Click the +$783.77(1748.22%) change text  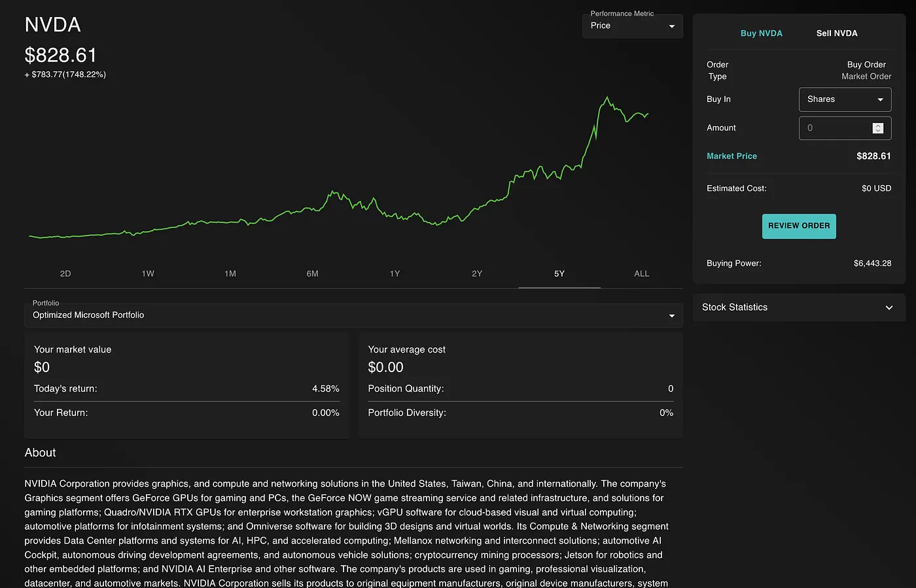[x=65, y=75]
